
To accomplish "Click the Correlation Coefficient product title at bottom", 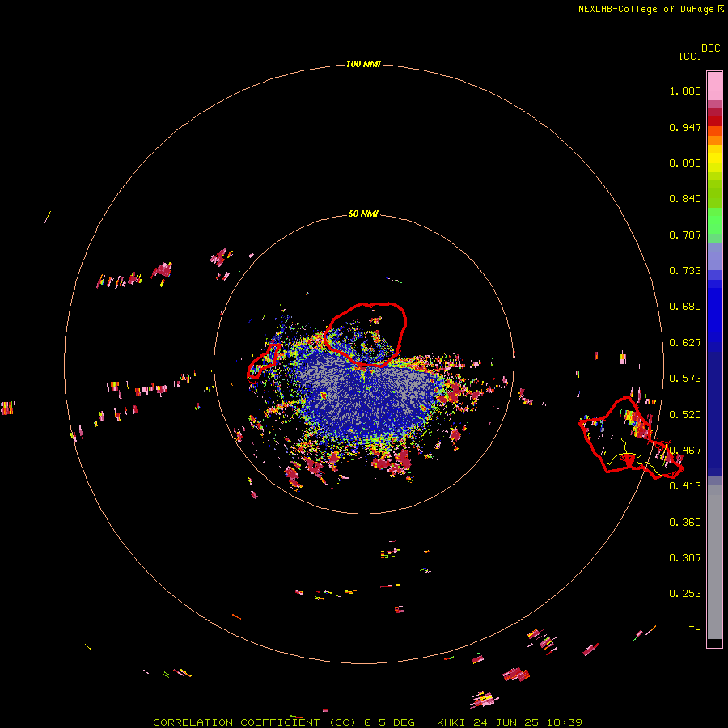I will [x=368, y=722].
